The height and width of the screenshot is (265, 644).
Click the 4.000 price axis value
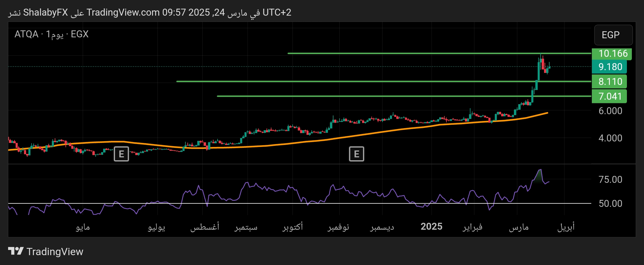[x=610, y=138]
